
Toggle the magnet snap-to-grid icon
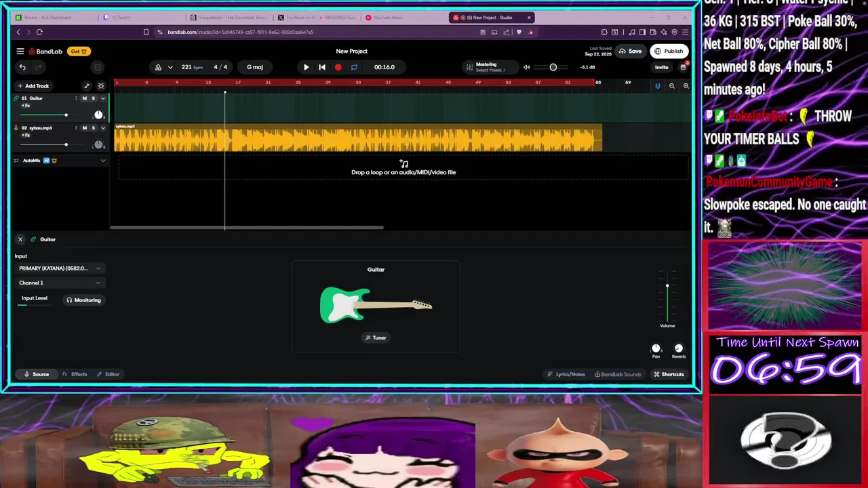pyautogui.click(x=657, y=86)
